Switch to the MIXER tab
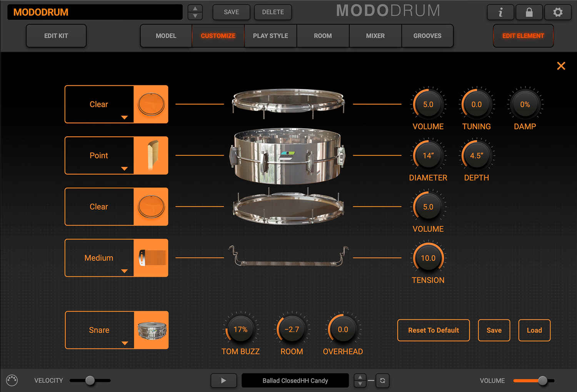 click(x=375, y=36)
